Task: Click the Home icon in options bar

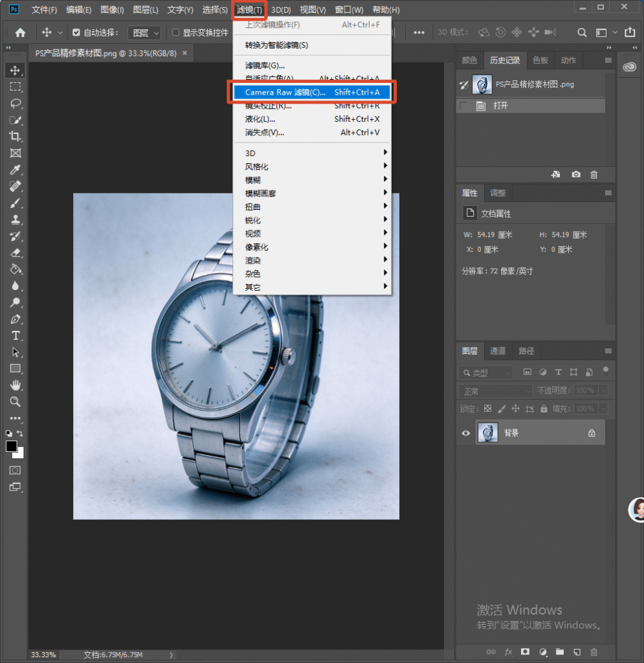Action: pyautogui.click(x=20, y=32)
